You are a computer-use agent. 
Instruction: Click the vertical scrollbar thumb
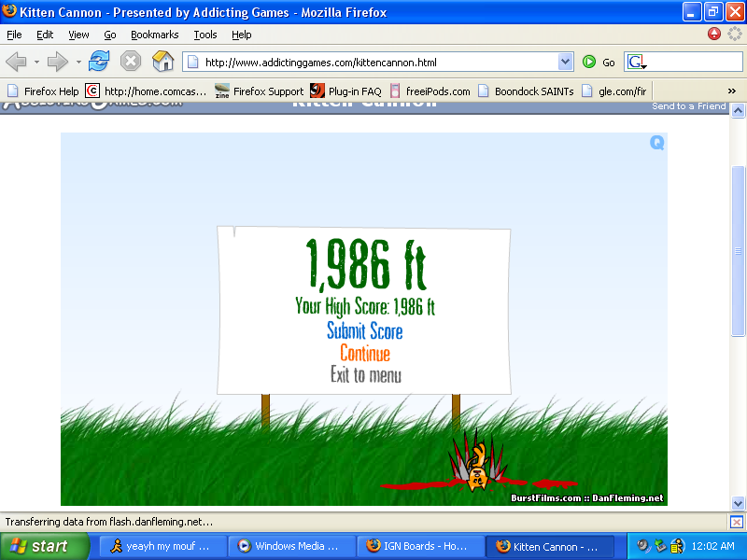[738, 251]
